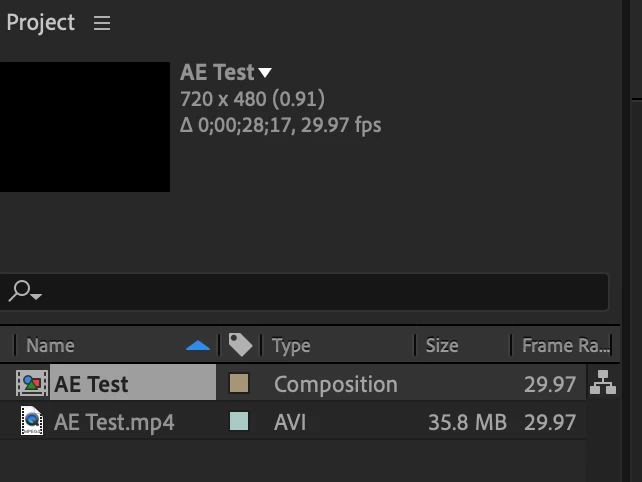Sort by the Frame Rate column header

[x=565, y=345]
